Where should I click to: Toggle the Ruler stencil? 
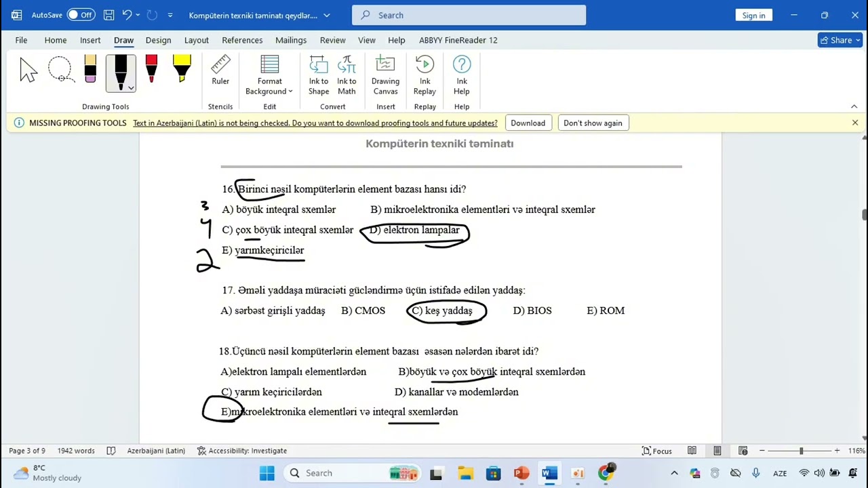point(220,70)
